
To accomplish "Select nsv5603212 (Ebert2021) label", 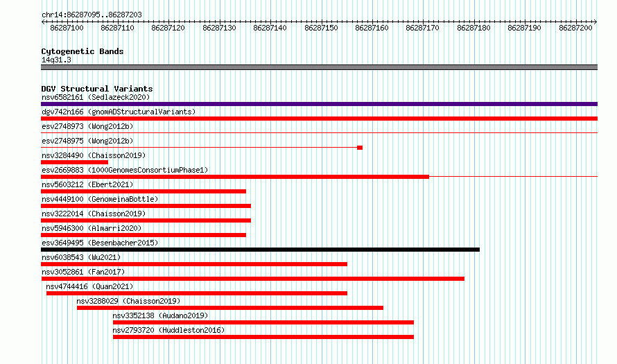I will point(87,184).
